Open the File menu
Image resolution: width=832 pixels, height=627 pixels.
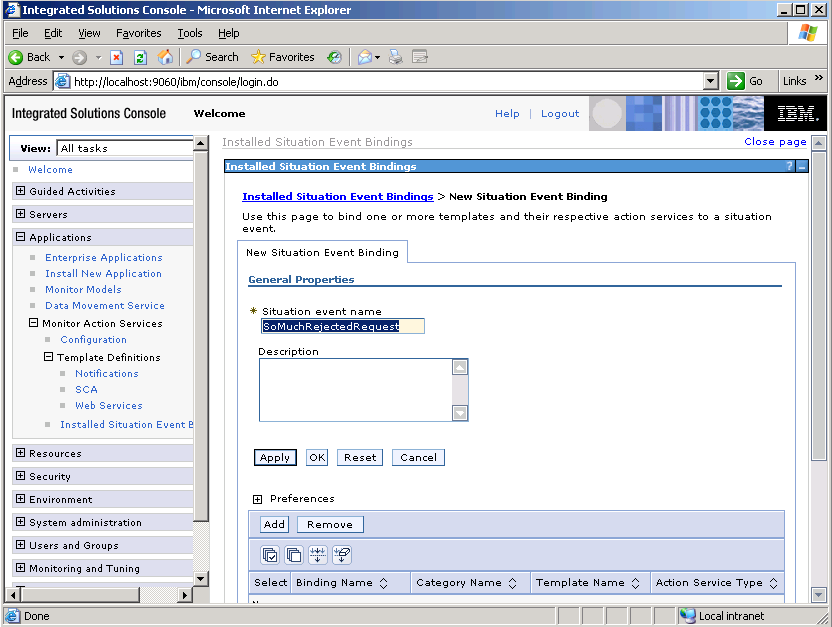(x=20, y=33)
